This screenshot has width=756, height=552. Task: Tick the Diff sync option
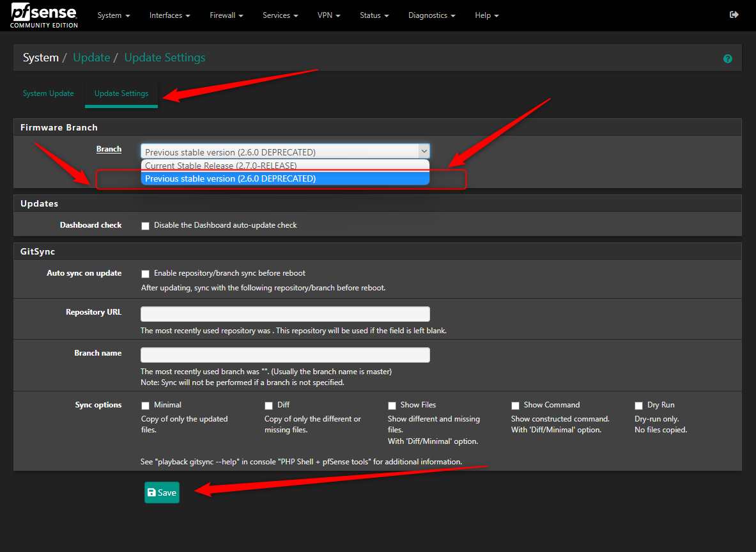[x=268, y=406]
